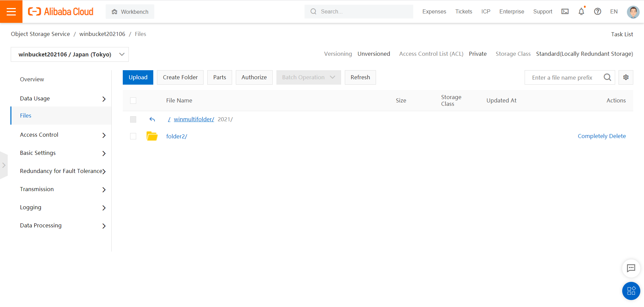Open the chat feedback icon
Screen dimensions: 644x307
[631, 268]
